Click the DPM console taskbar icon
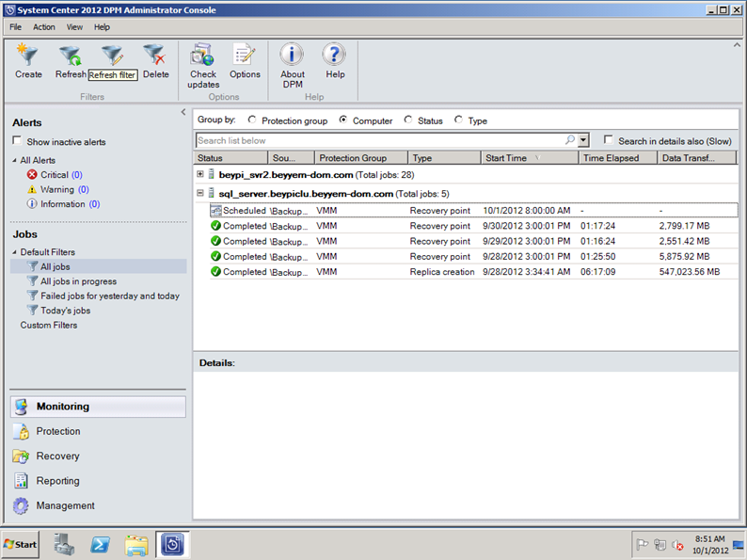Viewport: 747px width, 560px height. pyautogui.click(x=172, y=544)
